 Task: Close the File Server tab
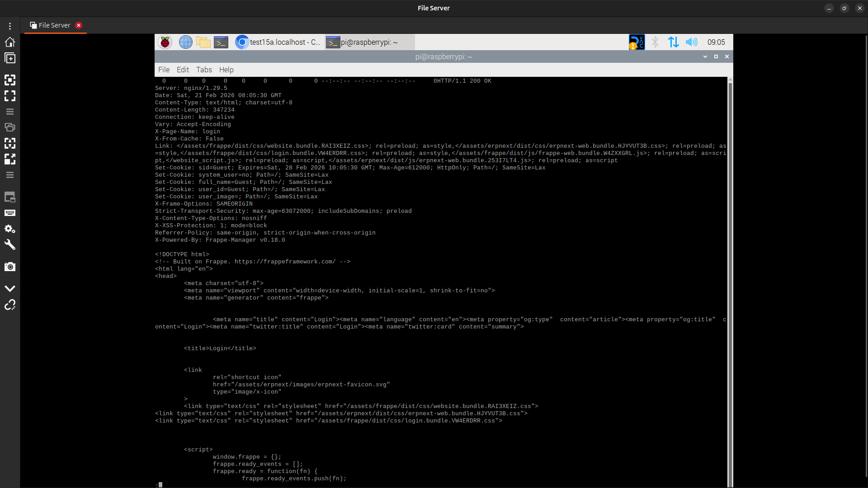click(79, 25)
